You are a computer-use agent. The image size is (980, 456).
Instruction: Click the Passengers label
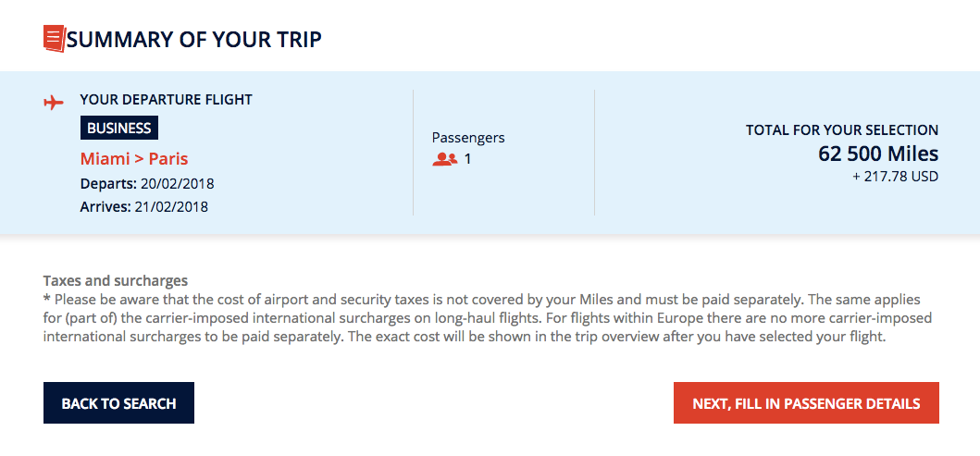(x=468, y=138)
